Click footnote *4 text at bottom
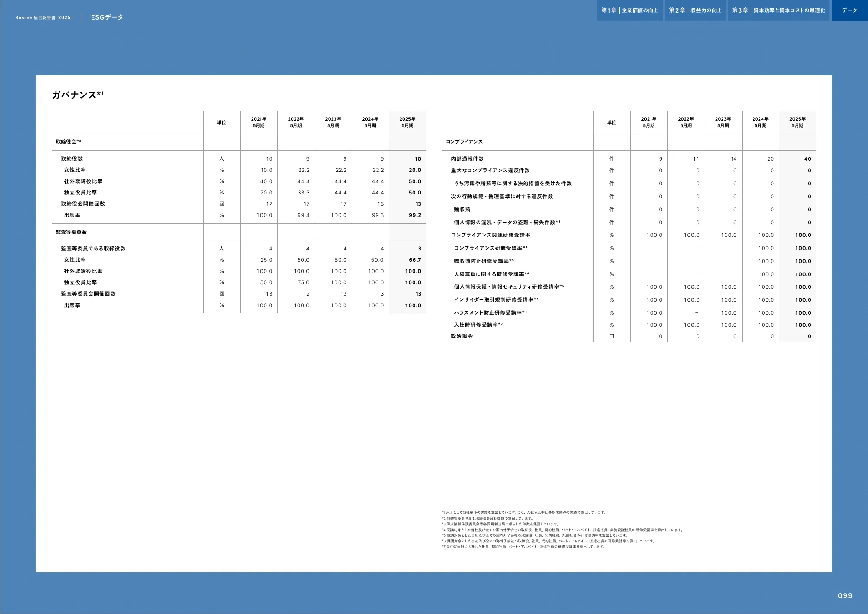 (562, 530)
